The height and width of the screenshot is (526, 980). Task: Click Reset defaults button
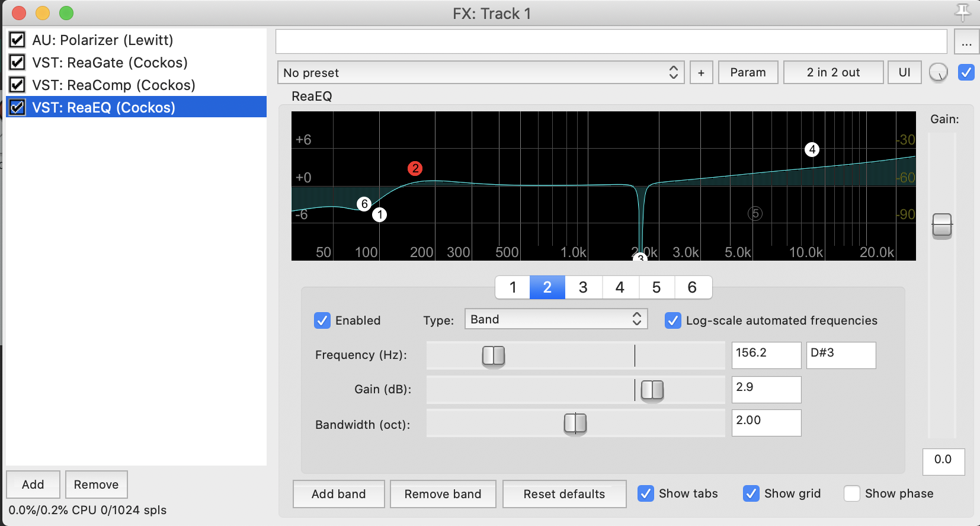pyautogui.click(x=564, y=494)
